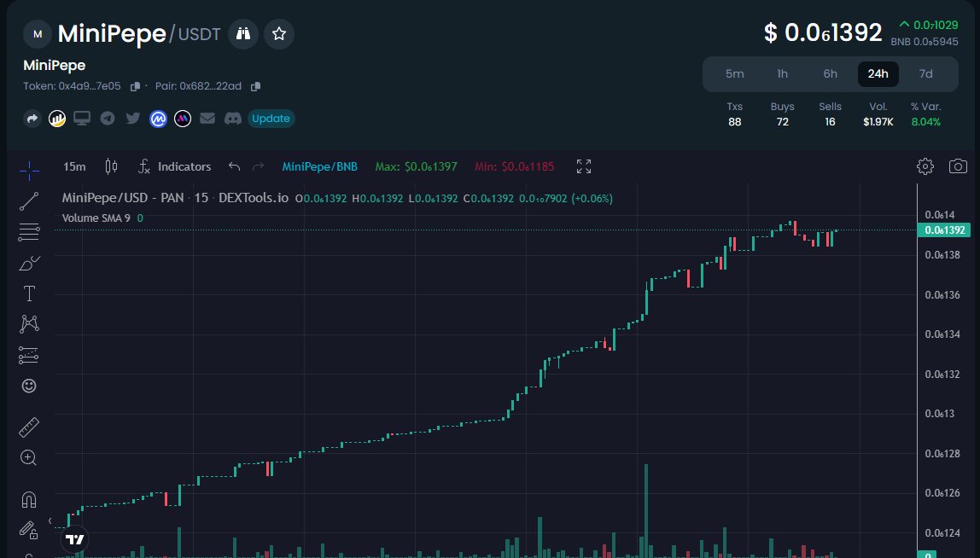Open the email envelope icon
The height and width of the screenshot is (558, 980).
click(207, 118)
